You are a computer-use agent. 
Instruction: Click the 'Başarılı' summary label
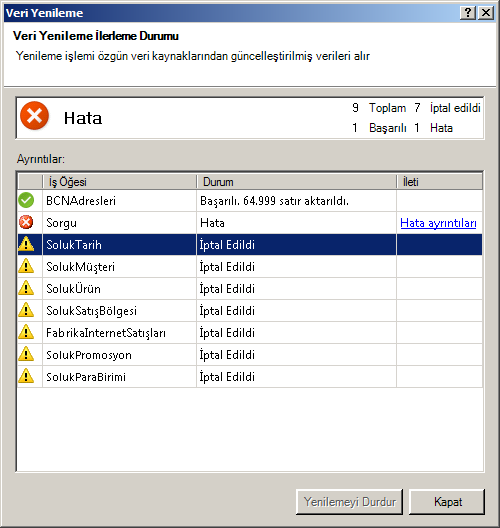tap(388, 128)
